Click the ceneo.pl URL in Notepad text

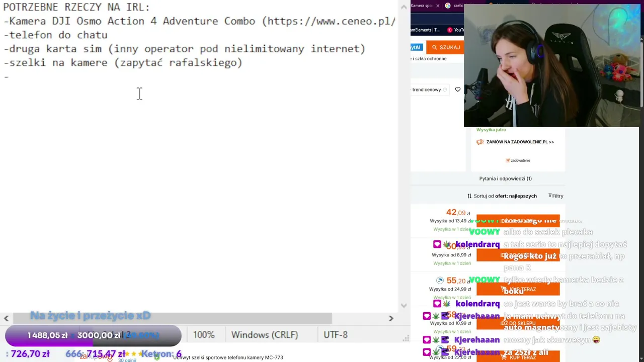coord(331,21)
